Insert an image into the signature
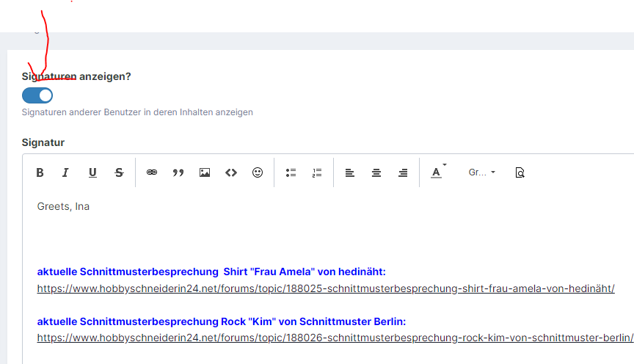Viewport: 634px width, 364px height. coord(205,172)
